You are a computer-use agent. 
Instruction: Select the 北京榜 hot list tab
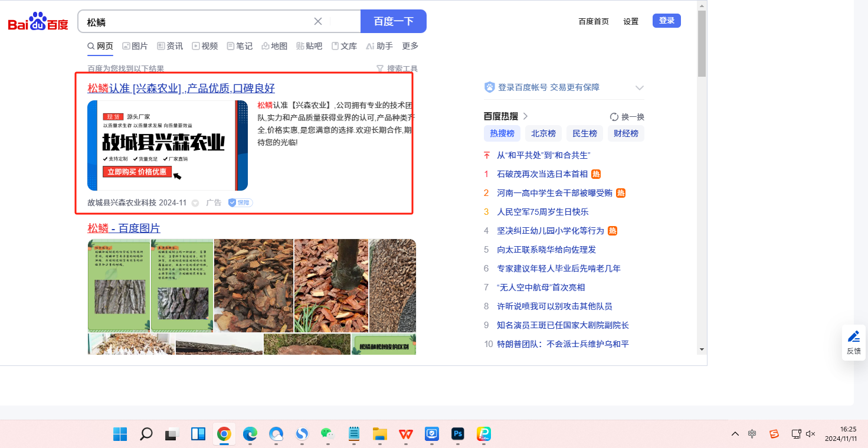[x=543, y=133]
